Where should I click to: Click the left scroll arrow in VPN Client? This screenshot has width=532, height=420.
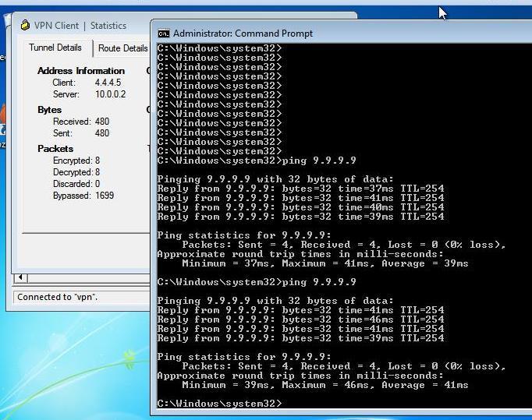20,277
